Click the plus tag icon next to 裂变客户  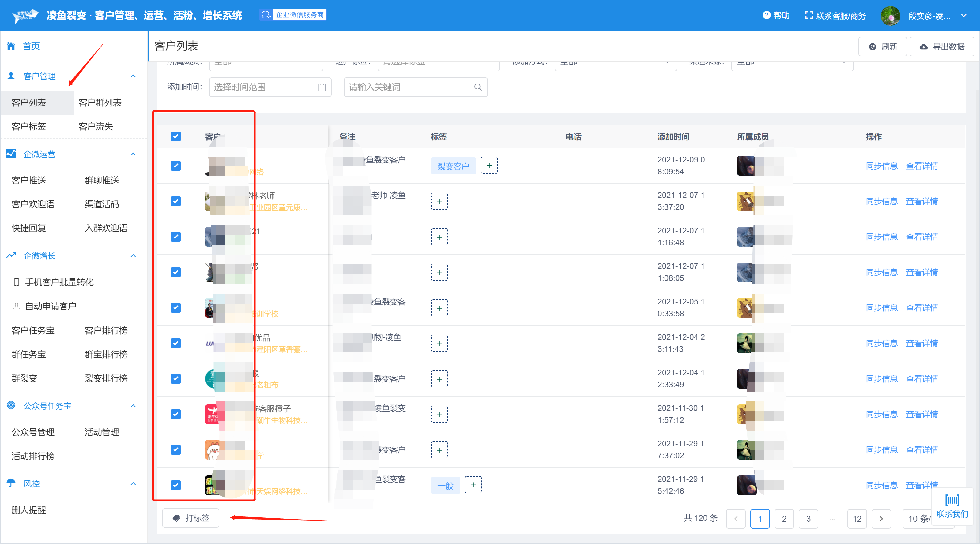point(489,165)
